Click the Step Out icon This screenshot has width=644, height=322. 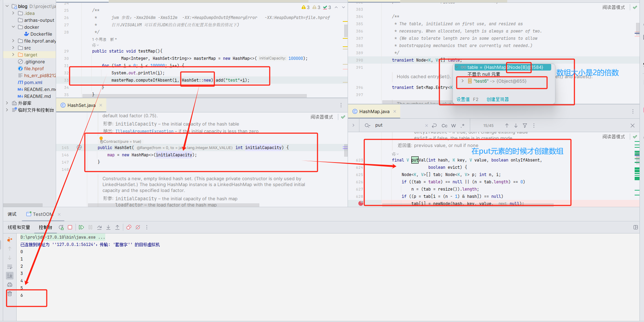coord(117,227)
